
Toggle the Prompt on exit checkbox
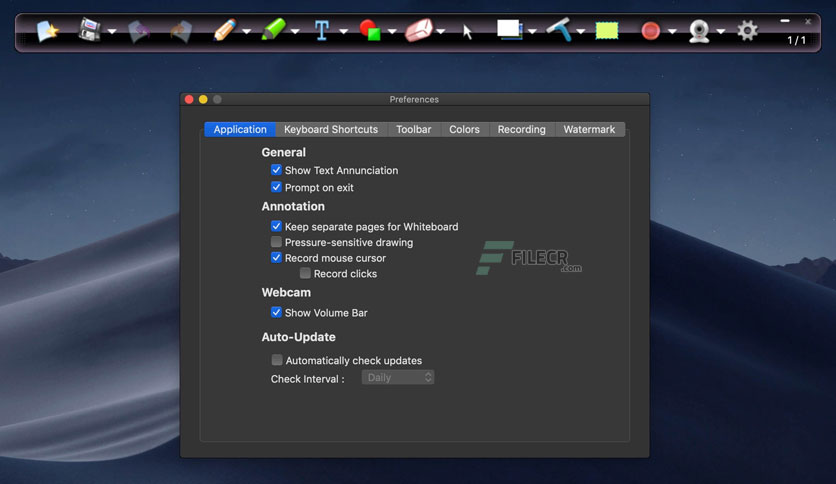pyautogui.click(x=276, y=187)
